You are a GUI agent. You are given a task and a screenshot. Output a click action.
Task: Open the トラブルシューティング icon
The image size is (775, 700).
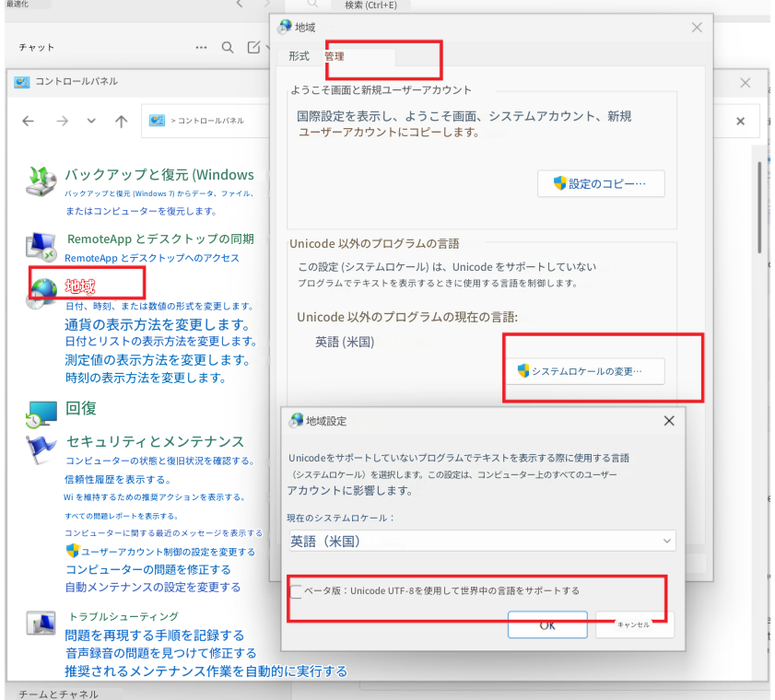(x=41, y=623)
